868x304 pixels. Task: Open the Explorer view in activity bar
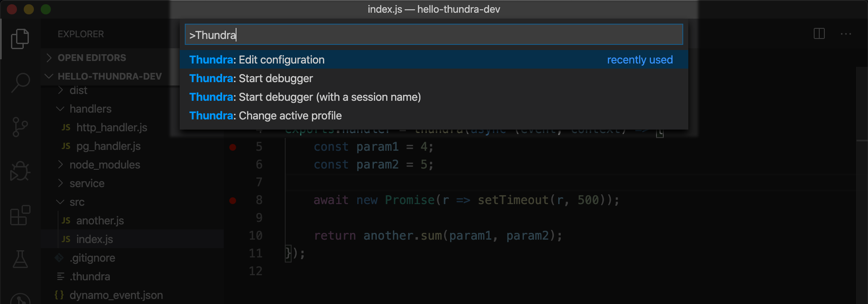20,39
